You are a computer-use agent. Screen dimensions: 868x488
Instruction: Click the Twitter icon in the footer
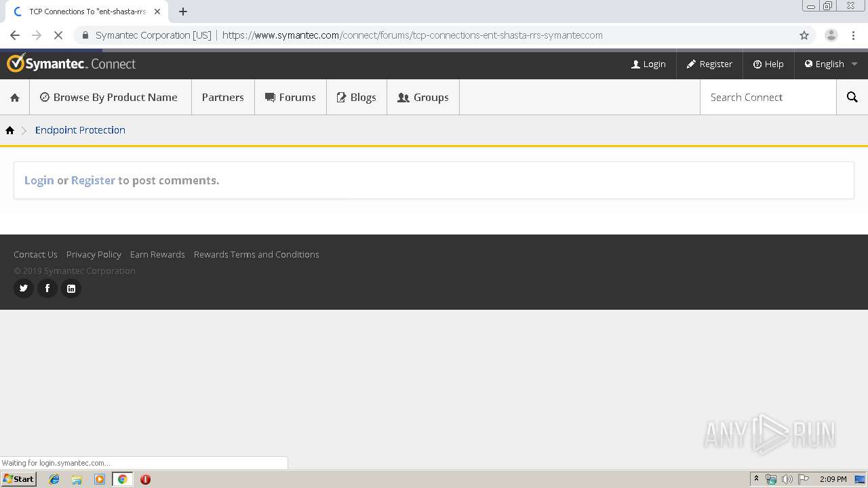24,288
